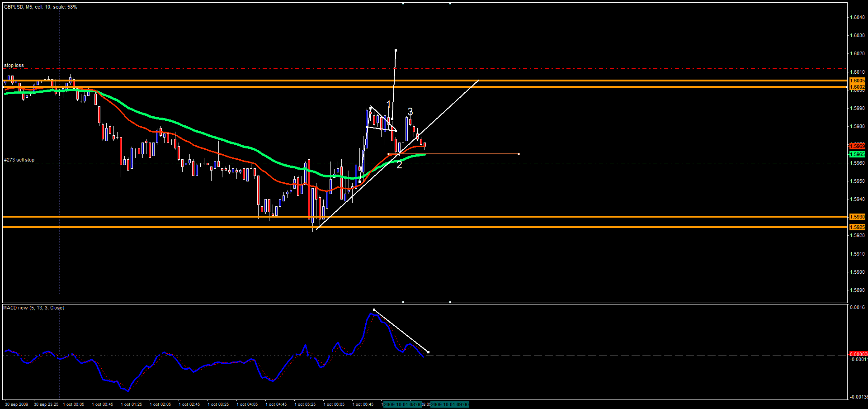
Task: Click the green 1.5965 price tag
Action: click(x=857, y=154)
